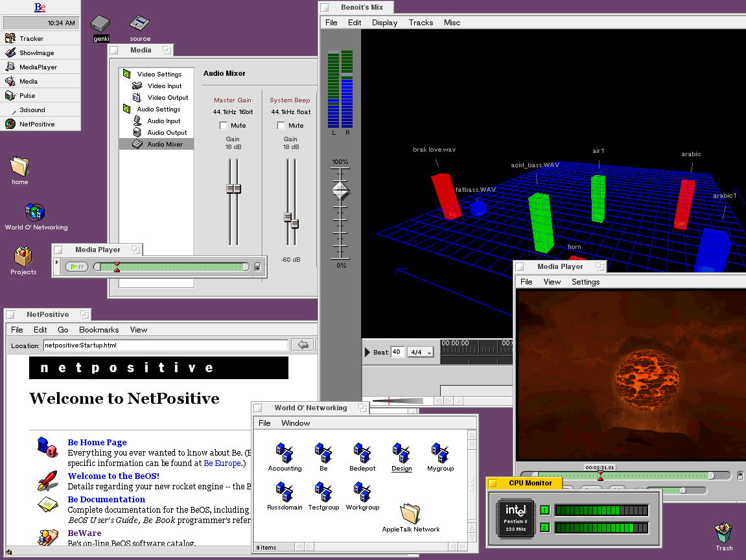
Task: Click the NetPositive Location field
Action: pyautogui.click(x=165, y=345)
